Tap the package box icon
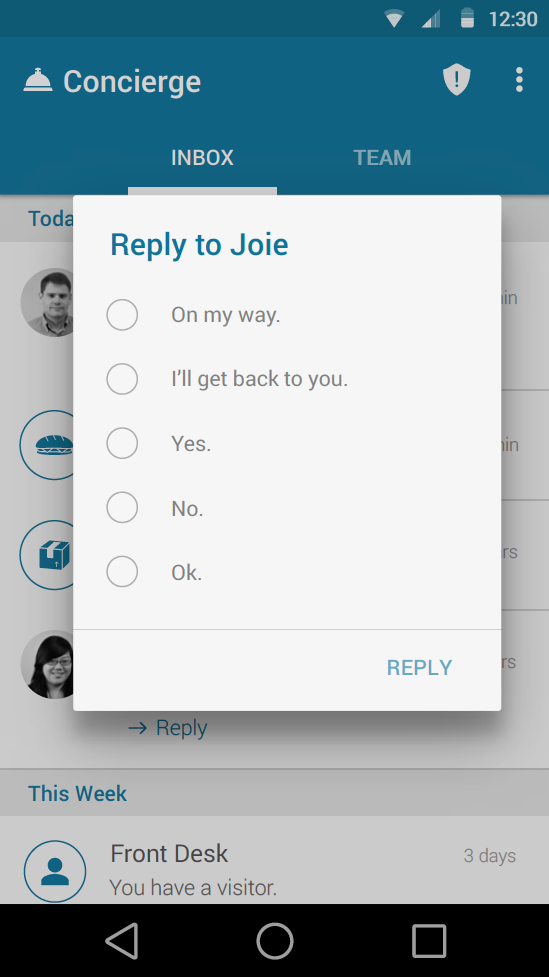This screenshot has width=549, height=977. pos(47,555)
